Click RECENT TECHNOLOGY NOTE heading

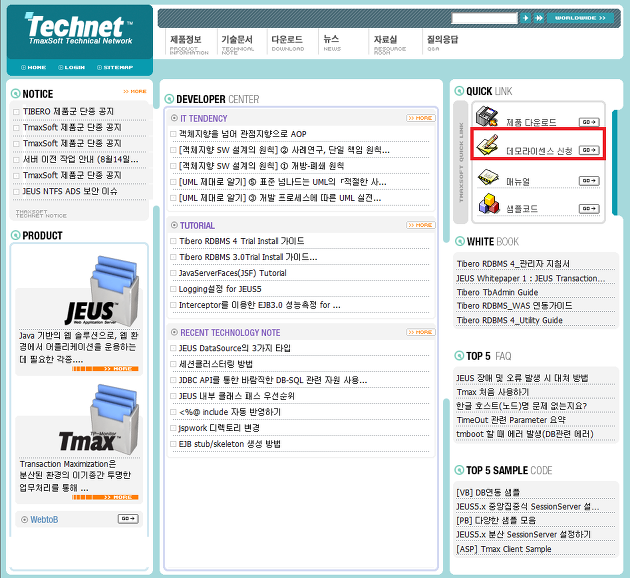(x=230, y=333)
